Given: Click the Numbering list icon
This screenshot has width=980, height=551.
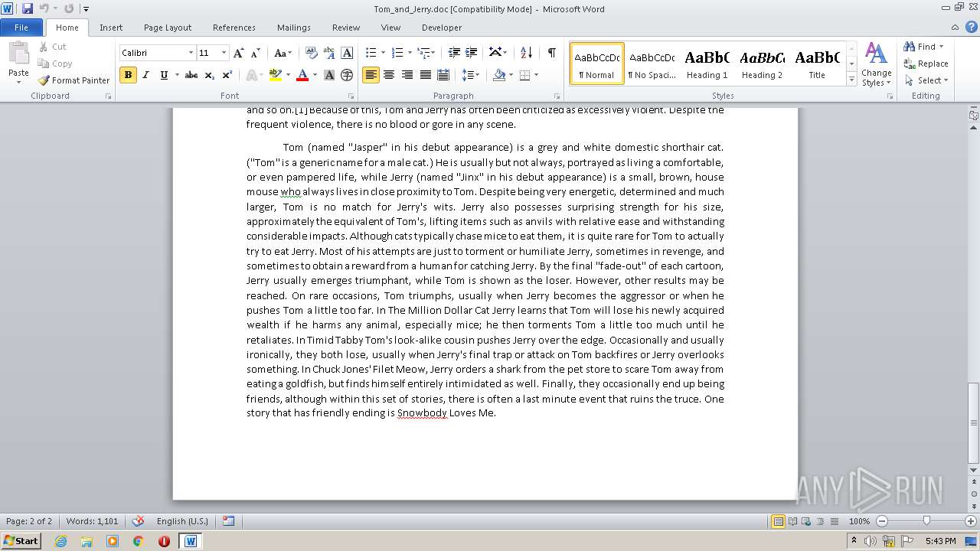Looking at the screenshot, I should (x=397, y=53).
